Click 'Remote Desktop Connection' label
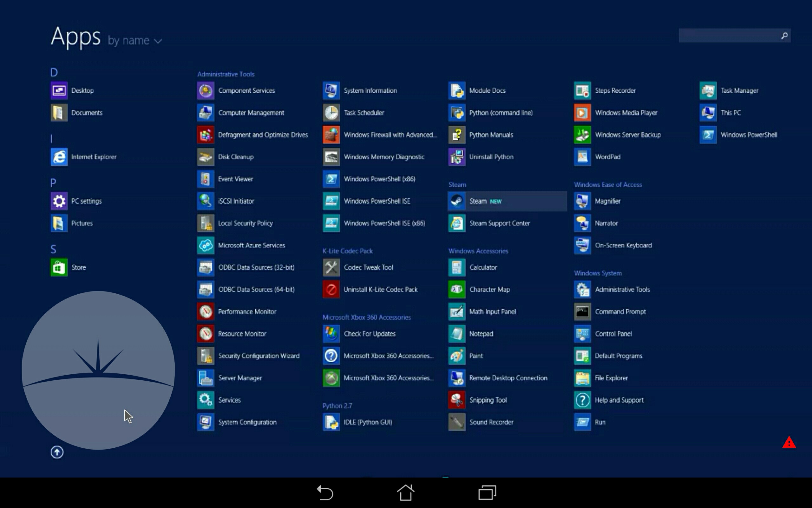This screenshot has height=508, width=812. point(508,378)
